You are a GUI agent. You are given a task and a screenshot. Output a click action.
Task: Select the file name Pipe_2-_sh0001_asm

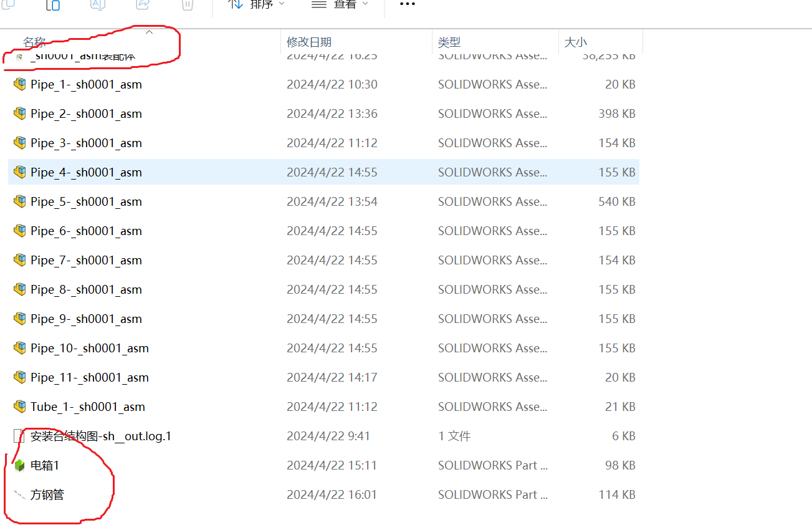coord(86,113)
